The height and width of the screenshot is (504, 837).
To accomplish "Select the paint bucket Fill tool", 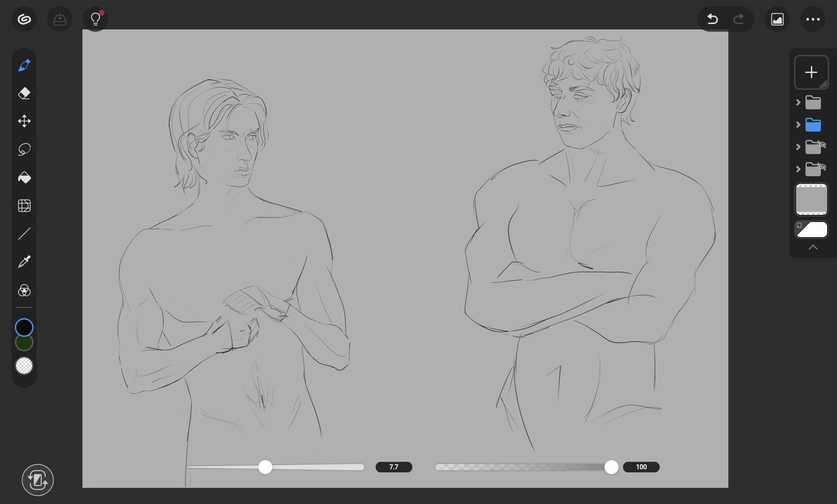I will 24,177.
